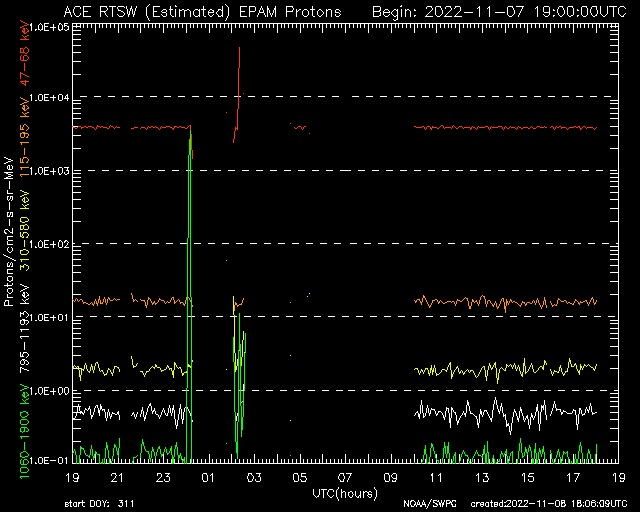
Task: Click the 11 hour tick label
Action: pos(436,477)
